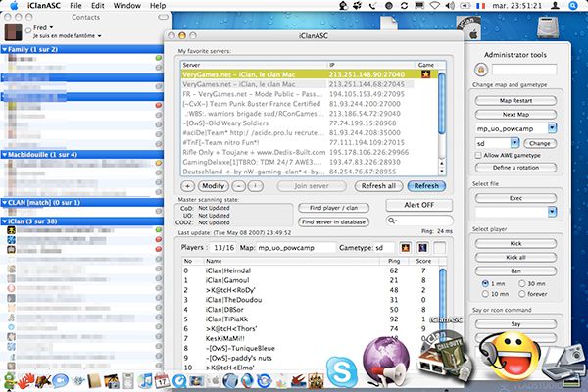Collapse the Macbidouille contact group
The width and height of the screenshot is (588, 392).
pos(5,154)
